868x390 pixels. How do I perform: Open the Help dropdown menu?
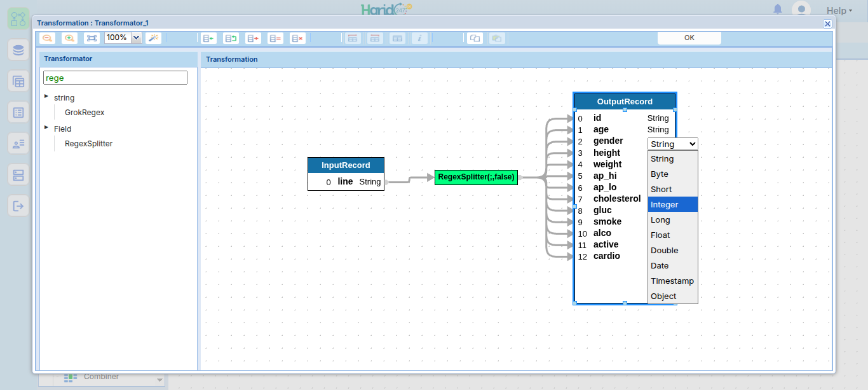click(839, 10)
